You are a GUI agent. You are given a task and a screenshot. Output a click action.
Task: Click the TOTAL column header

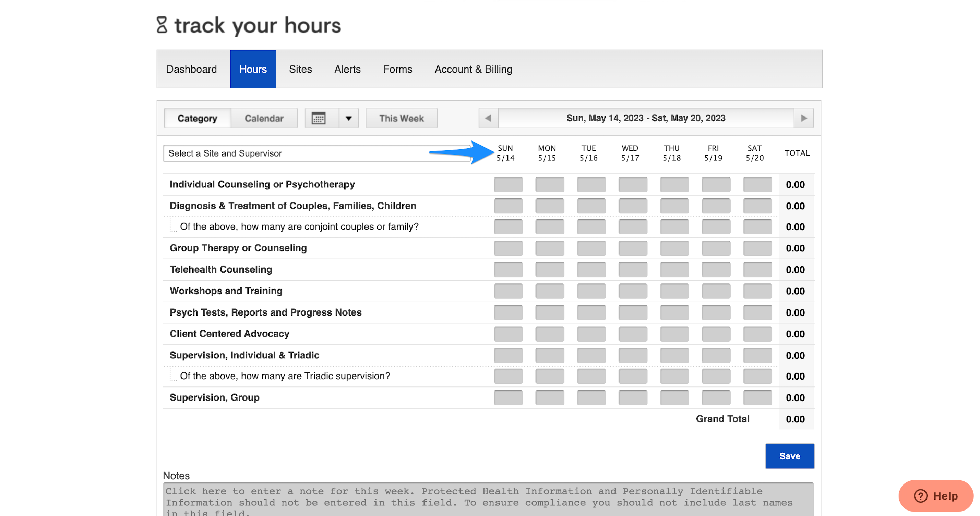(x=797, y=153)
